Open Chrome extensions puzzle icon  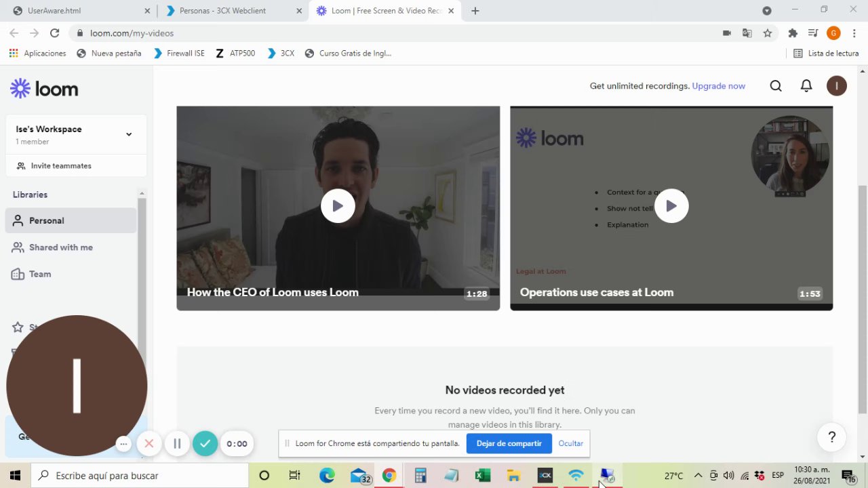(x=793, y=33)
